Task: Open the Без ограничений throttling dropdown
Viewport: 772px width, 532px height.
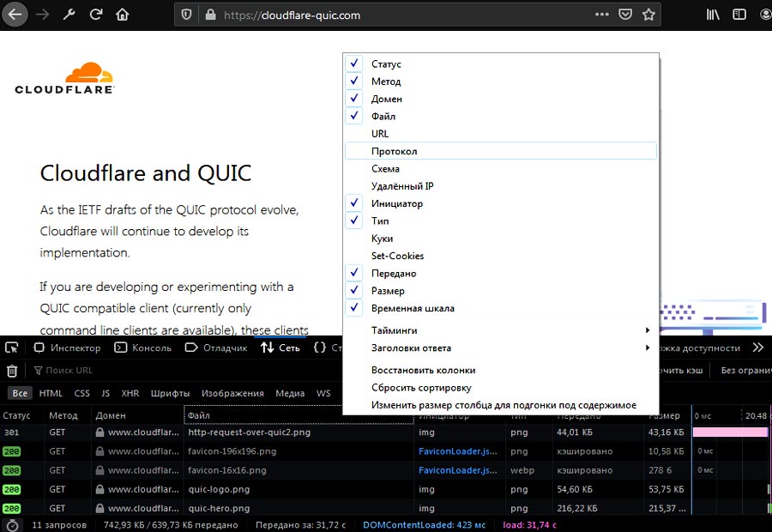Action: 745,371
